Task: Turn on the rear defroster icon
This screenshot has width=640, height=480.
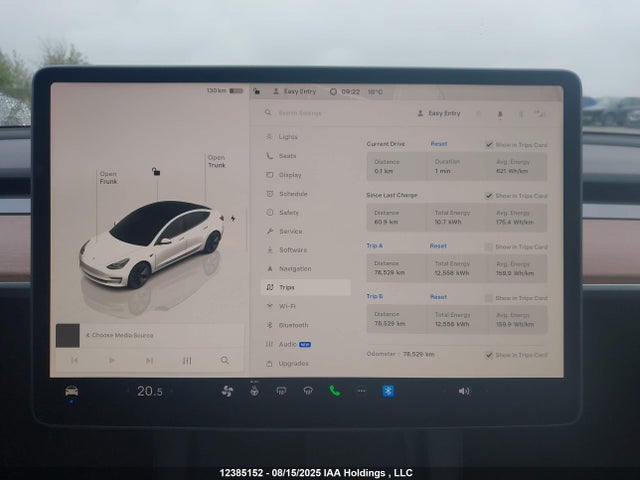Action: point(281,391)
